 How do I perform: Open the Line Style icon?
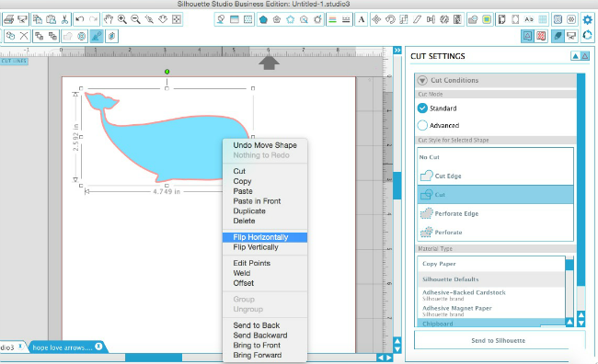[346, 19]
